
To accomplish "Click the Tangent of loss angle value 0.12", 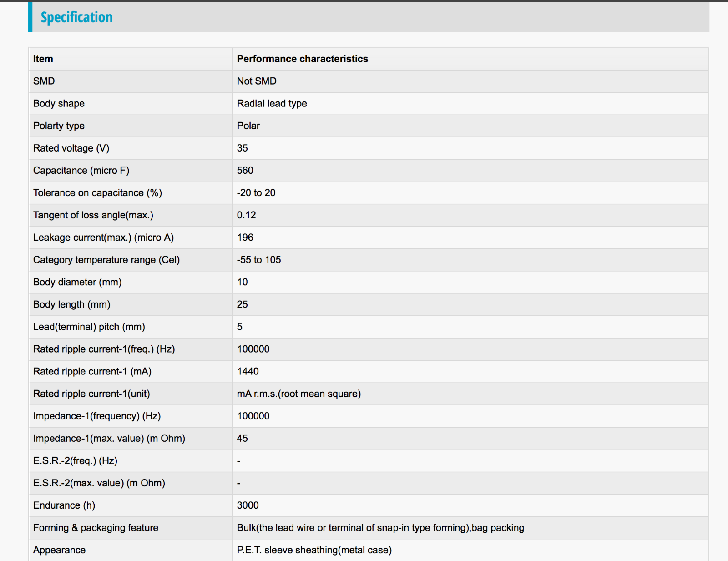I will 246,215.
